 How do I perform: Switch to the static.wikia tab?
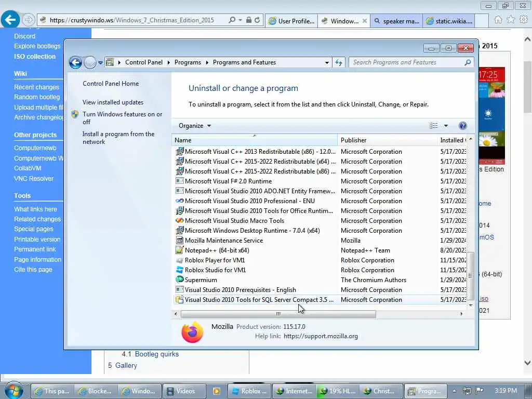tap(449, 21)
